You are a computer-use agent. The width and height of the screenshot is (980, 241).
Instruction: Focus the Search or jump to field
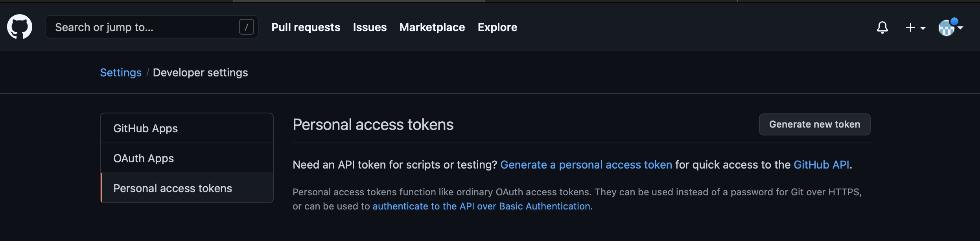coord(151,27)
